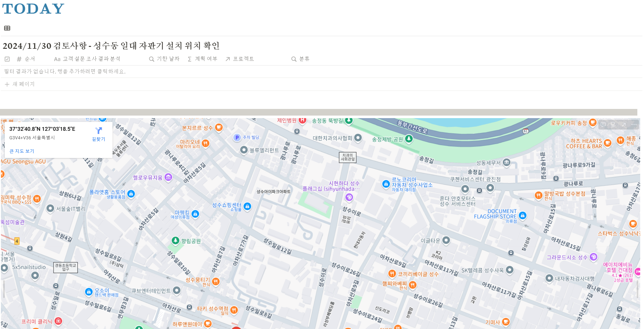
Task: Click the 일미락 성수점 restaurant marker
Action: click(37, 199)
